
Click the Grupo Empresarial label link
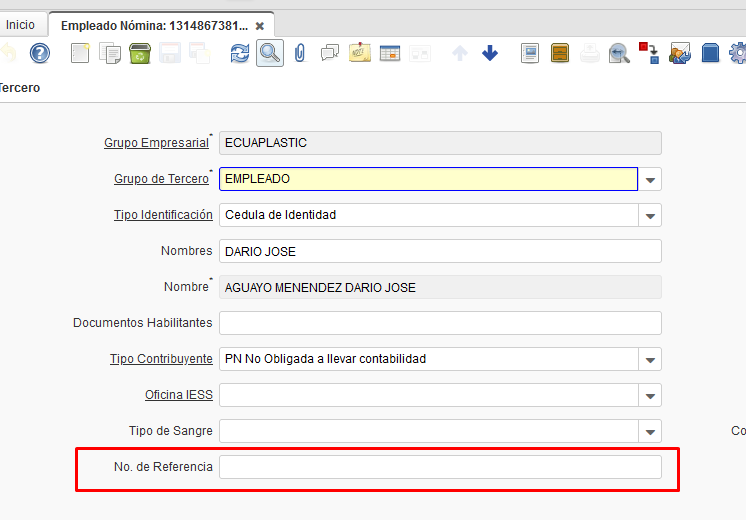click(x=156, y=143)
